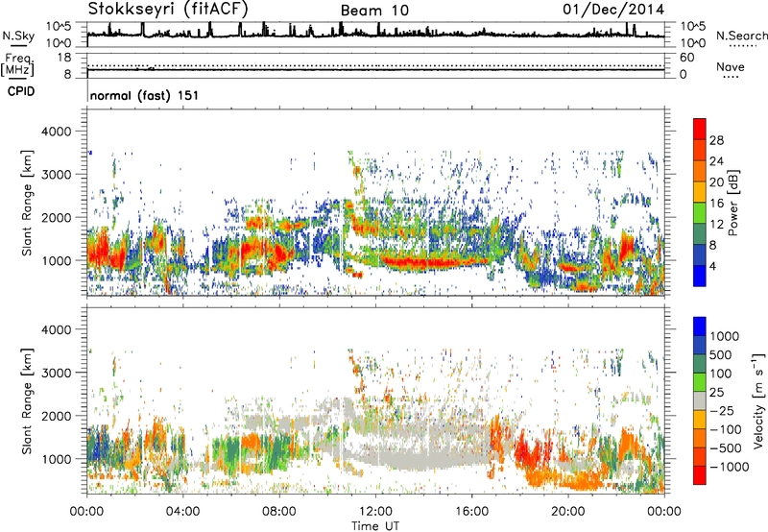Click the "normal (fast) 151" text
This screenshot has height=532, width=768.
pos(145,95)
